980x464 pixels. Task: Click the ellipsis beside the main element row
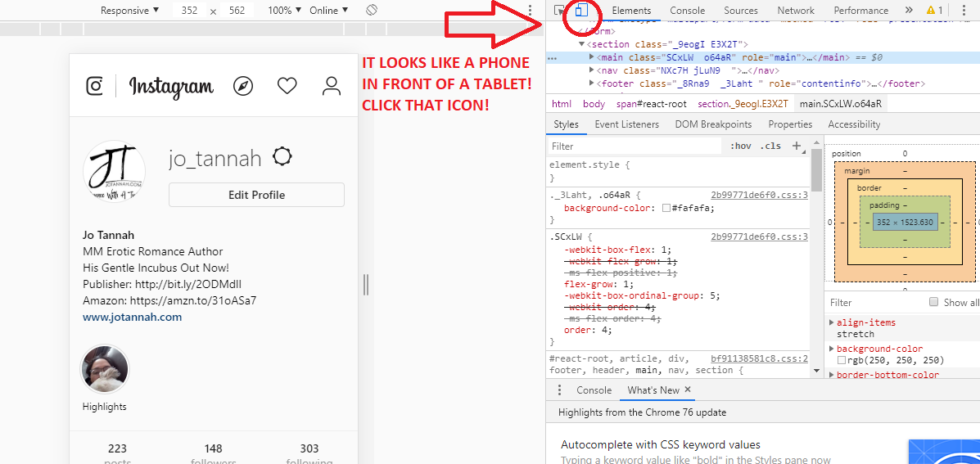click(x=553, y=57)
